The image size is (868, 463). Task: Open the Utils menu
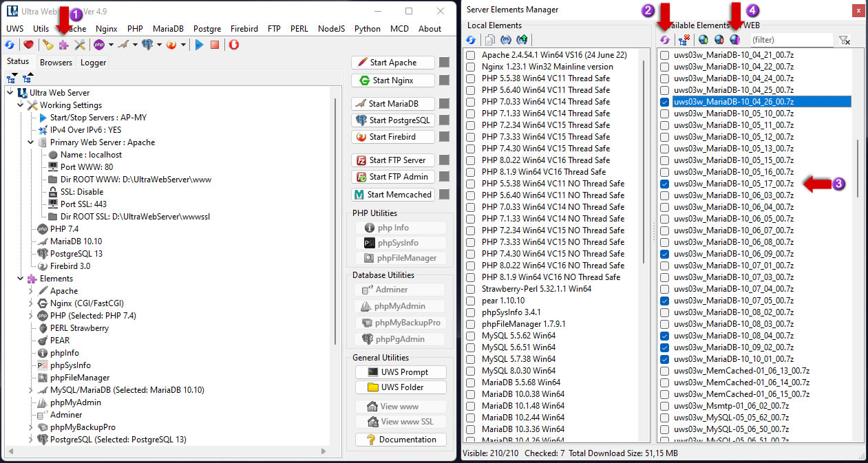[41, 28]
